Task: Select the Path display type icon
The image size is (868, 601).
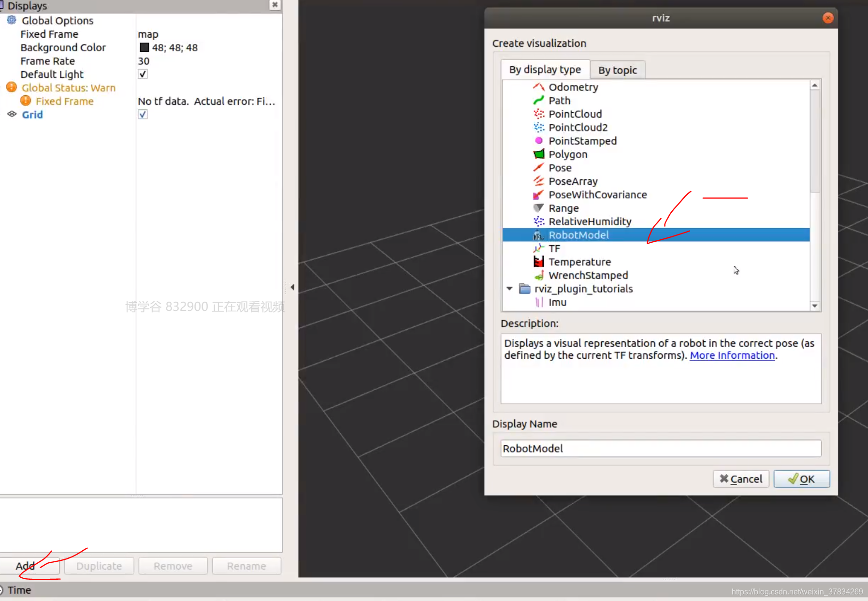Action: 538,101
